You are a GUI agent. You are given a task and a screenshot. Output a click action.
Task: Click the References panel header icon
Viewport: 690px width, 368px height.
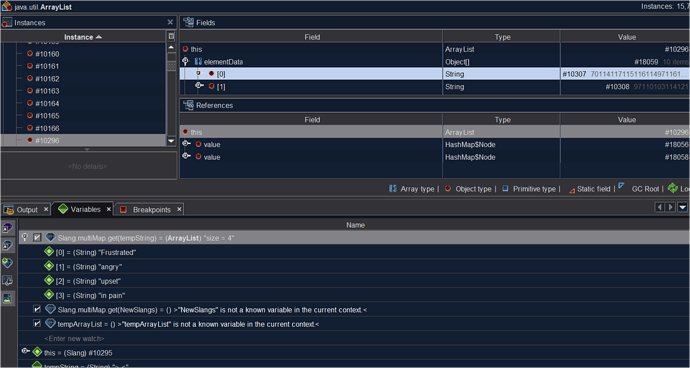pos(188,105)
